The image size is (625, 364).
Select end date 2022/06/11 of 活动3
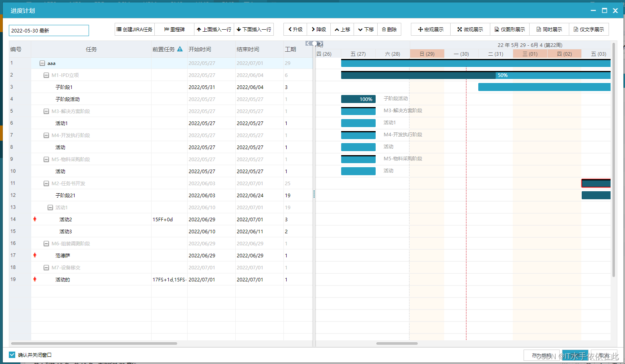tap(250, 231)
